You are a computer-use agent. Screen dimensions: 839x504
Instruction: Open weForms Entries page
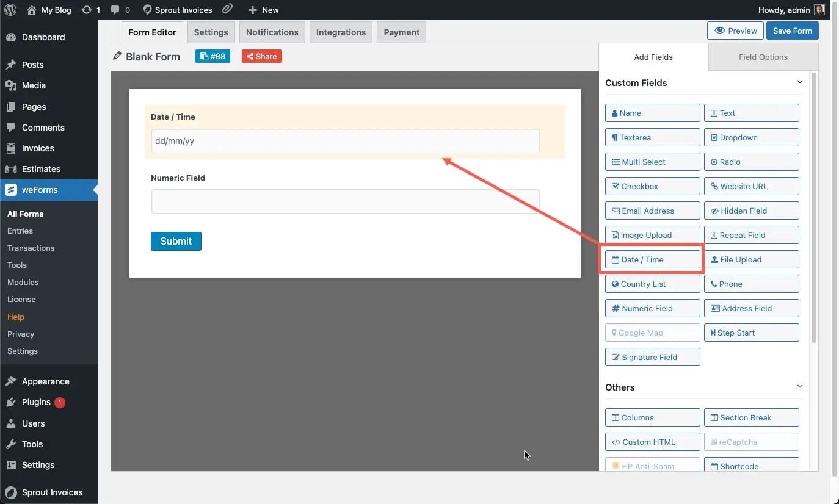tap(20, 231)
